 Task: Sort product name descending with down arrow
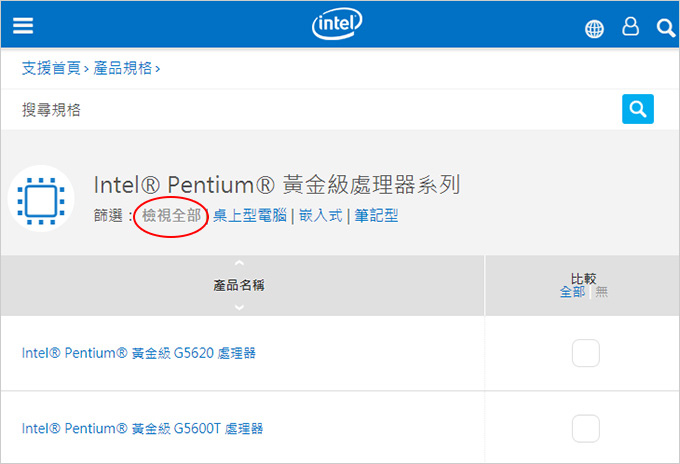coord(239,307)
